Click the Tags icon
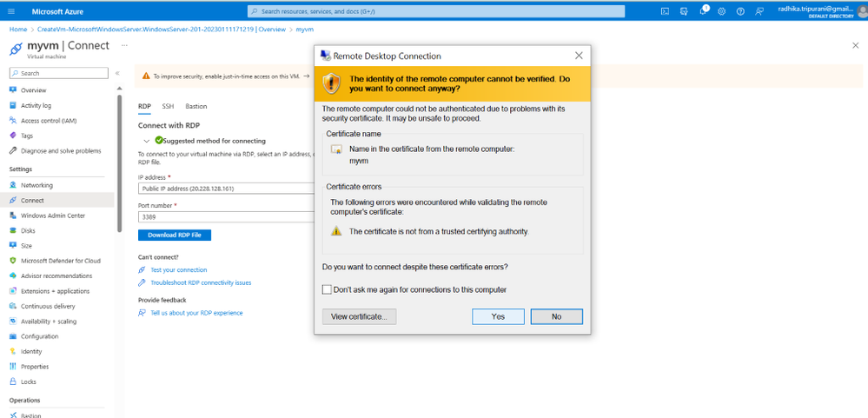The height and width of the screenshot is (418, 868). tap(13, 136)
